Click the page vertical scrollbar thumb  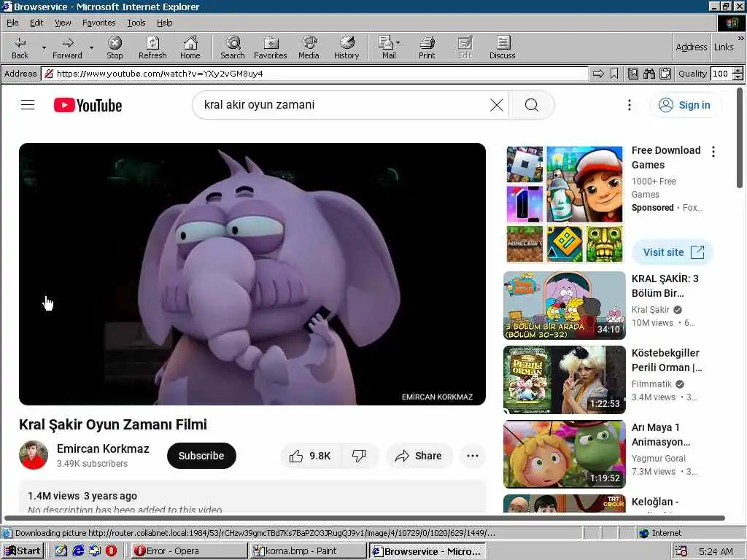[740, 138]
